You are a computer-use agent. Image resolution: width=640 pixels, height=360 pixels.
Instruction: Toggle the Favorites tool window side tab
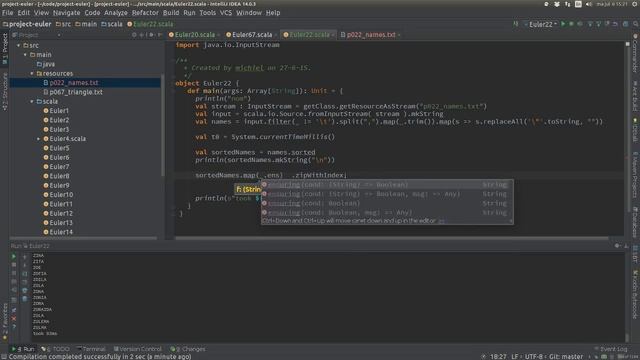click(4, 320)
